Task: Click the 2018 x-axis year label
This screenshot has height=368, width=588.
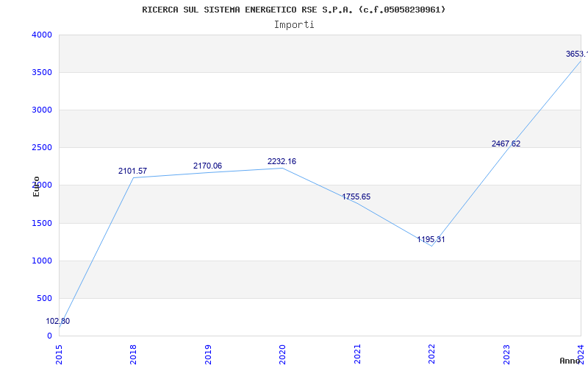Action: click(133, 354)
